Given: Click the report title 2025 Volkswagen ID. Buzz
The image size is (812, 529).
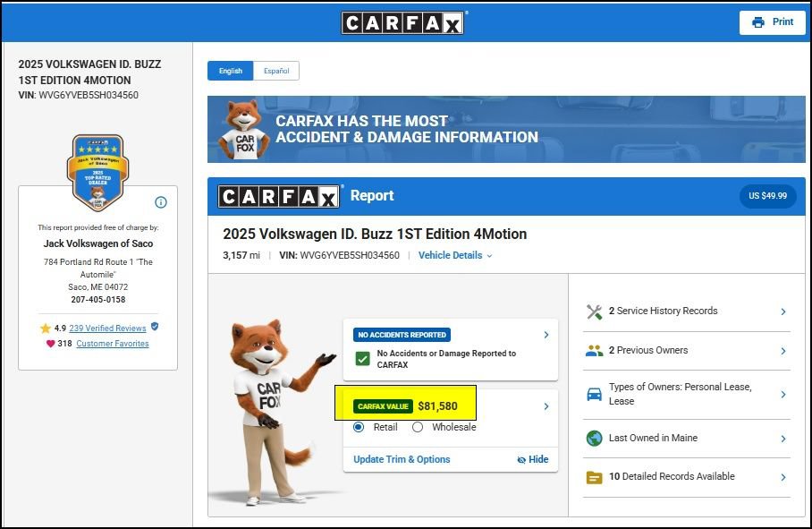Looking at the screenshot, I should [x=375, y=235].
